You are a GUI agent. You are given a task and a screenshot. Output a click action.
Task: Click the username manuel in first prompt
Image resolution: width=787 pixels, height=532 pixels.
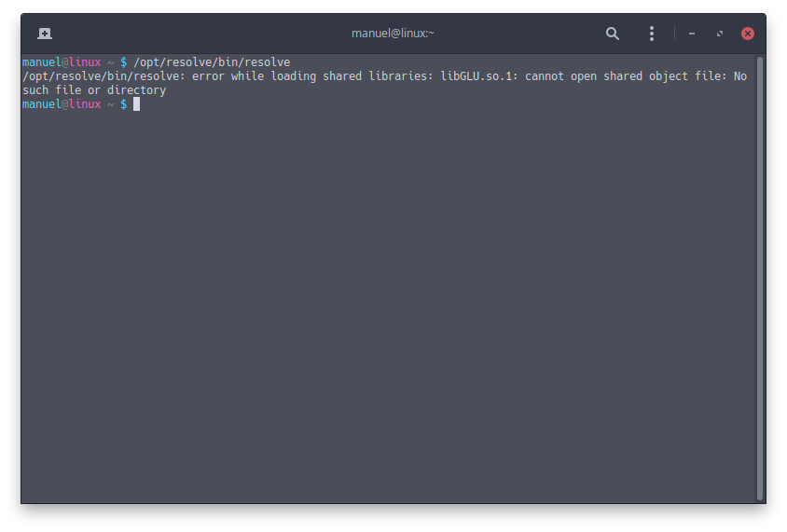click(42, 62)
